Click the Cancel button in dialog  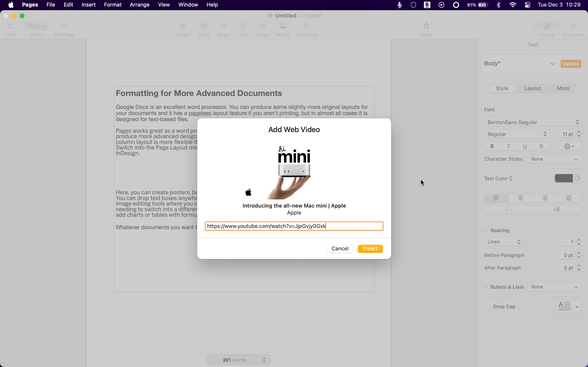pyautogui.click(x=340, y=248)
